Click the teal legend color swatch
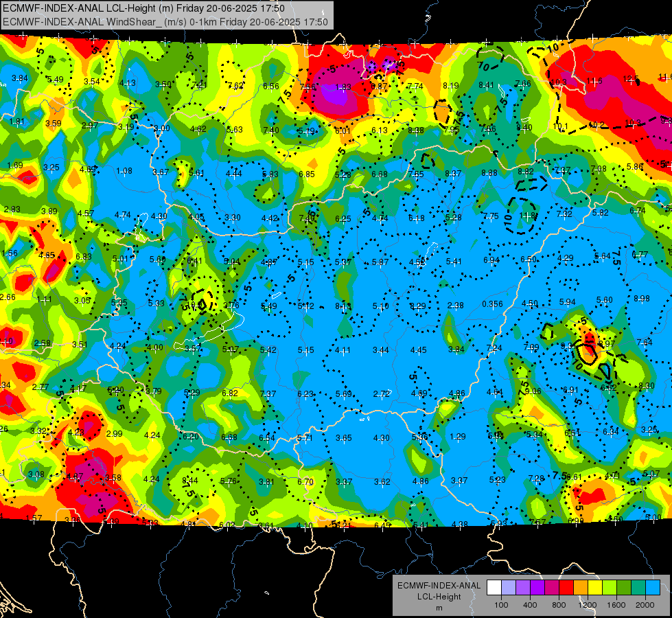Viewport: 672px width, 618px height. click(638, 588)
